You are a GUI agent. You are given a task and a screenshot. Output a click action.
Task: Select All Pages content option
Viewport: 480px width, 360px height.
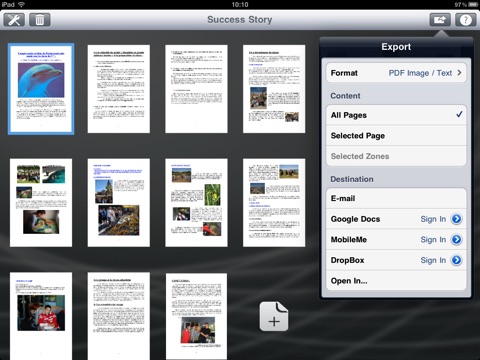396,115
